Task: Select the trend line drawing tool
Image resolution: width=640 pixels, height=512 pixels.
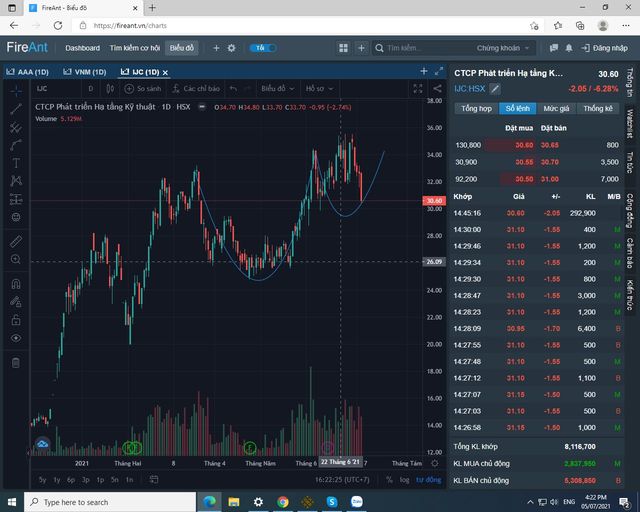Action: [16, 109]
